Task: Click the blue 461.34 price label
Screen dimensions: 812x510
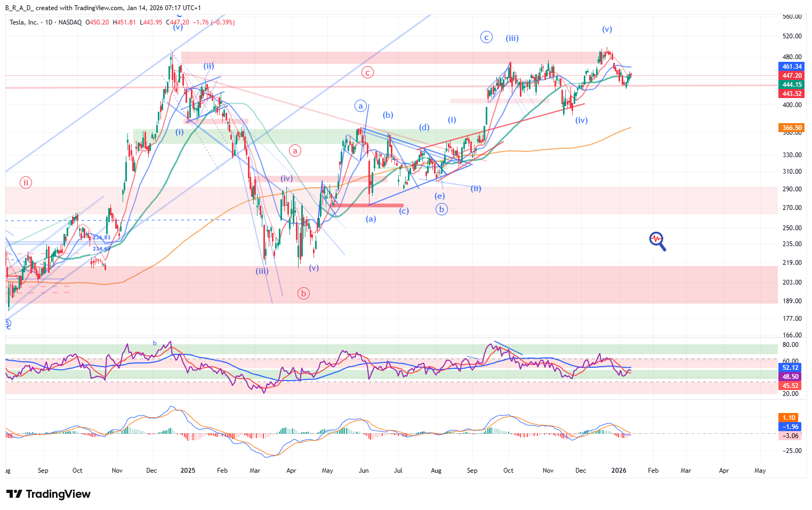Action: coord(792,67)
